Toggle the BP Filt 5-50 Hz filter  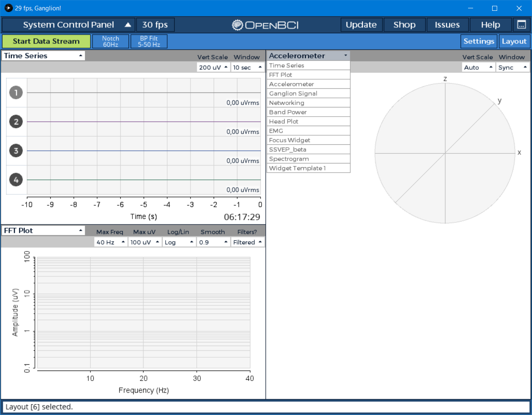pos(149,41)
